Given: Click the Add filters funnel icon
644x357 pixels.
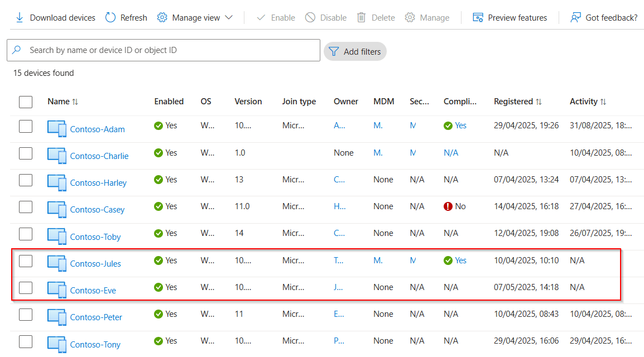Looking at the screenshot, I should coord(334,51).
